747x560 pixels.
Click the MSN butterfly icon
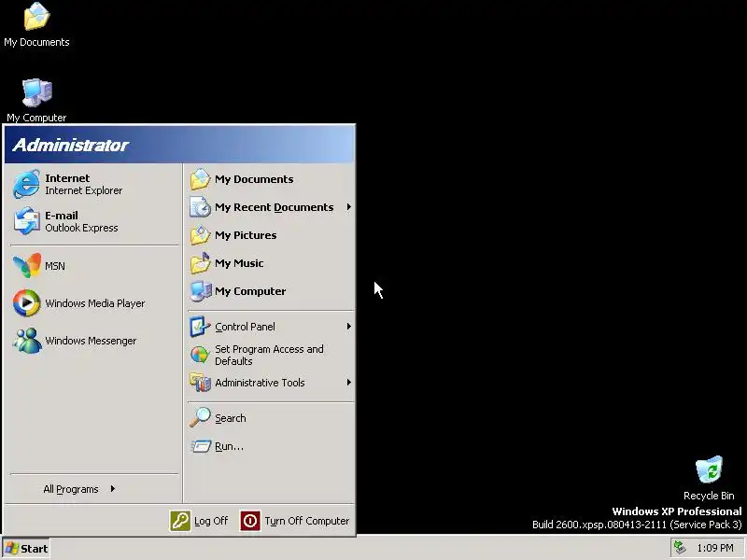pyautogui.click(x=27, y=265)
